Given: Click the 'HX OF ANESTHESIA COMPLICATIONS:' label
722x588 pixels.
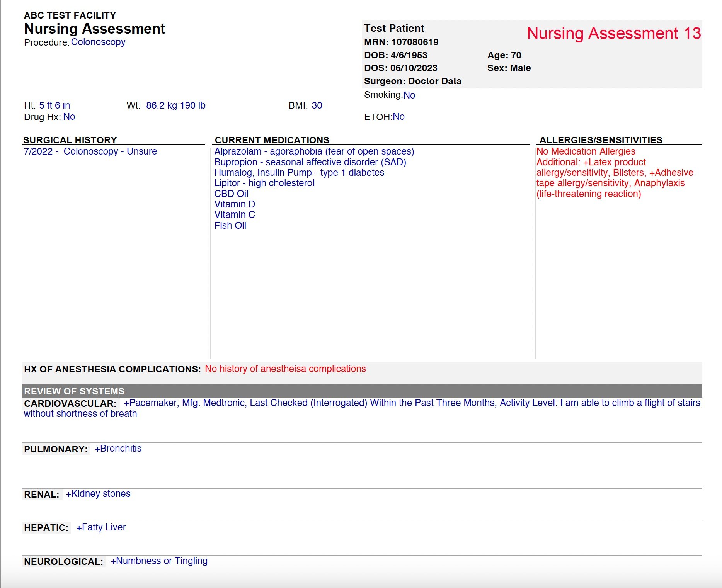Looking at the screenshot, I should 112,369.
